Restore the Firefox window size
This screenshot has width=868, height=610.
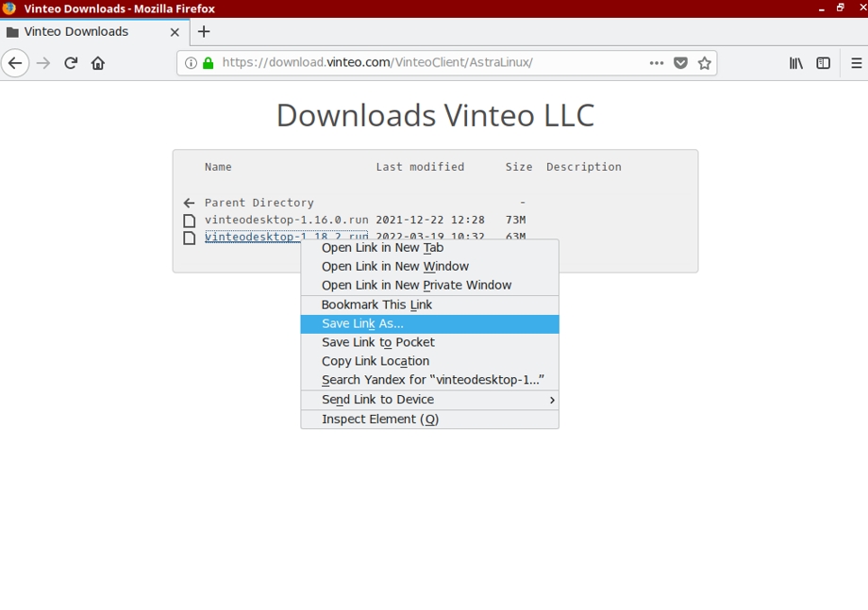(x=841, y=8)
